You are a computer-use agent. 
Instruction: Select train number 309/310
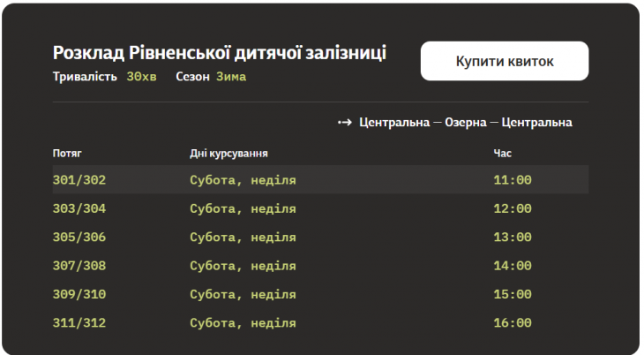click(x=79, y=294)
